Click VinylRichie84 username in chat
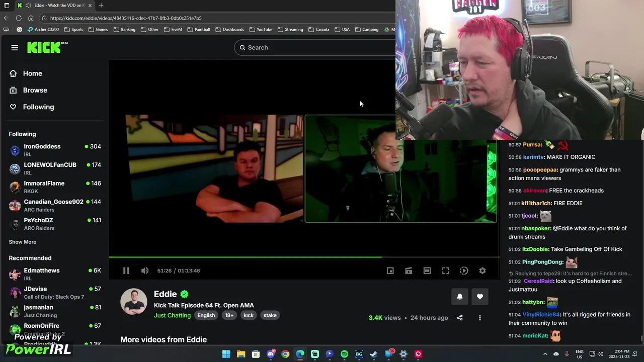644x362 pixels. (x=541, y=315)
